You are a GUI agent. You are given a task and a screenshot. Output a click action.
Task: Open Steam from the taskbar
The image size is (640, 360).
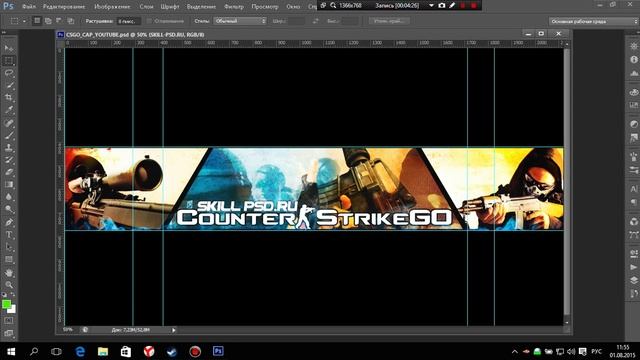(x=172, y=351)
